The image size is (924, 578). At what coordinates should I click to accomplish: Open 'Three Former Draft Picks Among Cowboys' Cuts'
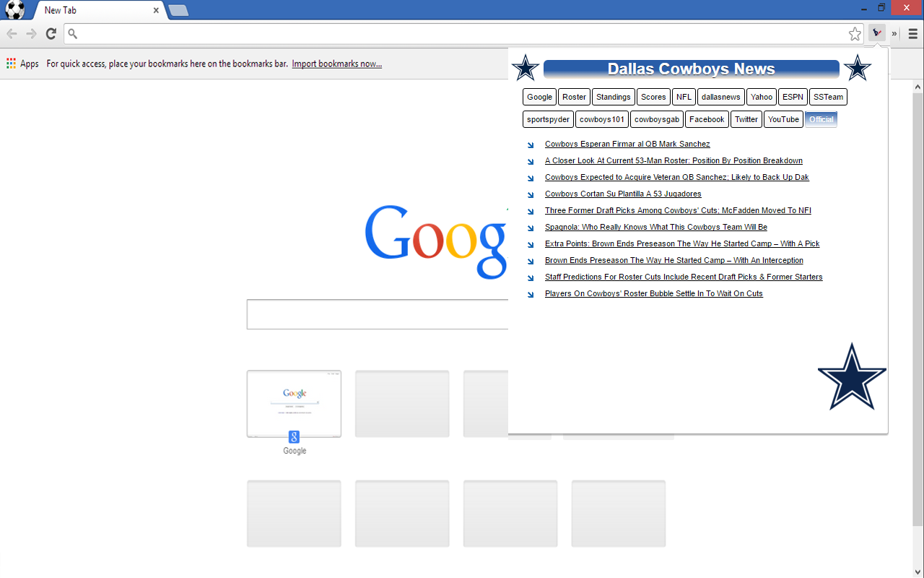point(678,210)
